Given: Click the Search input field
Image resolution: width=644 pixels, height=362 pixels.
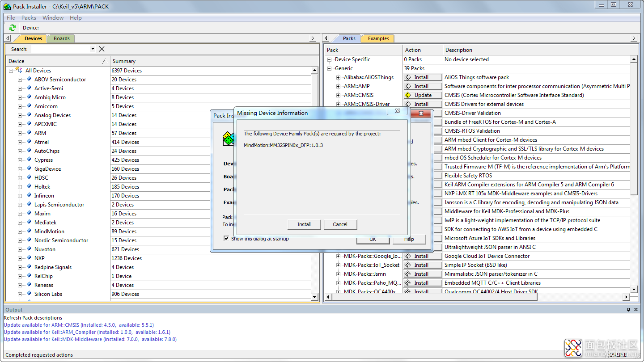Looking at the screenshot, I should 60,49.
